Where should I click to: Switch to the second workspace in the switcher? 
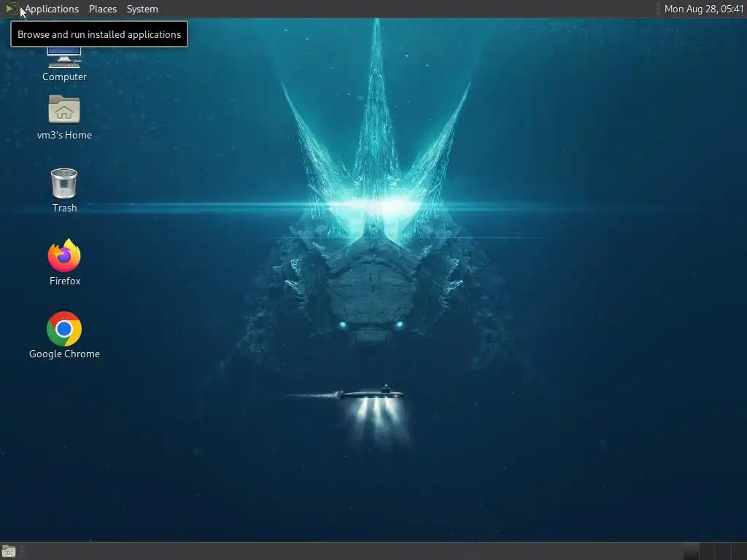click(x=707, y=551)
